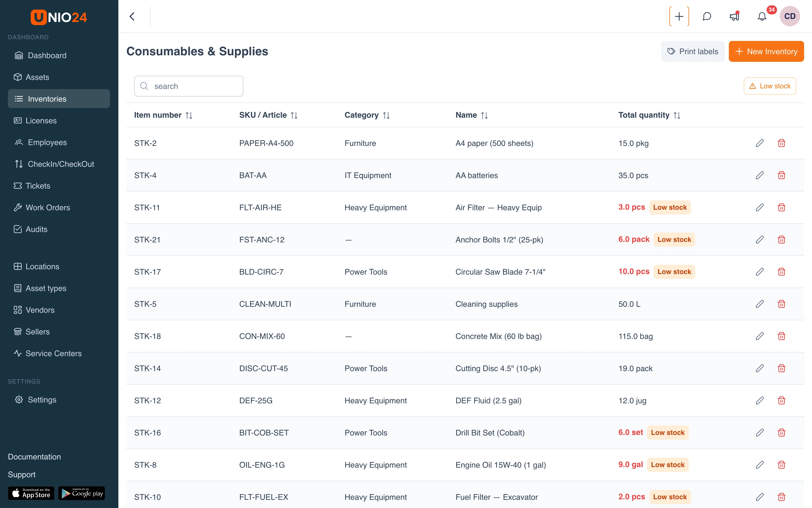Edit the Engine Oil 15W-40 item

click(x=760, y=465)
